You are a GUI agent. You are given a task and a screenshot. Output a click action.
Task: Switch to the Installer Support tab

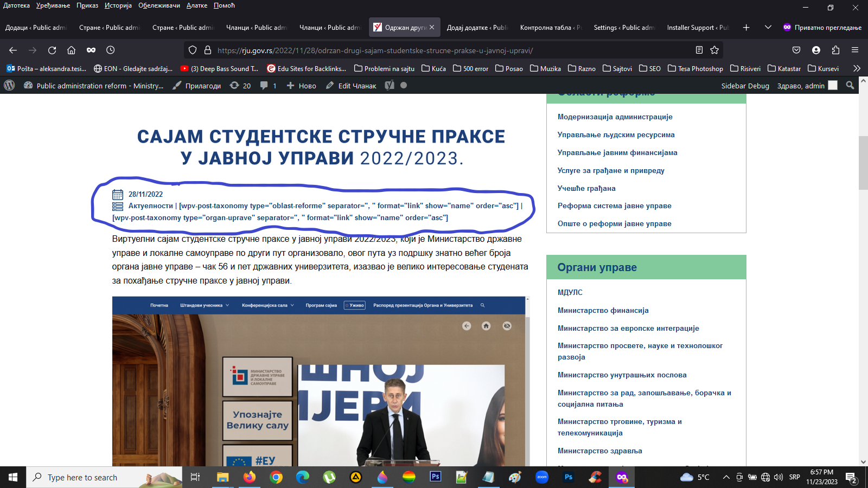[697, 27]
